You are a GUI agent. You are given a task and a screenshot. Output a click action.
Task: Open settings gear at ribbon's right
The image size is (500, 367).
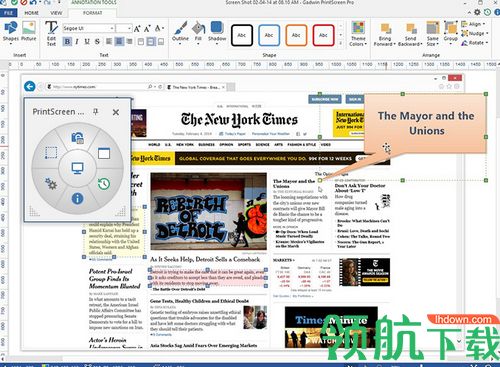click(477, 12)
